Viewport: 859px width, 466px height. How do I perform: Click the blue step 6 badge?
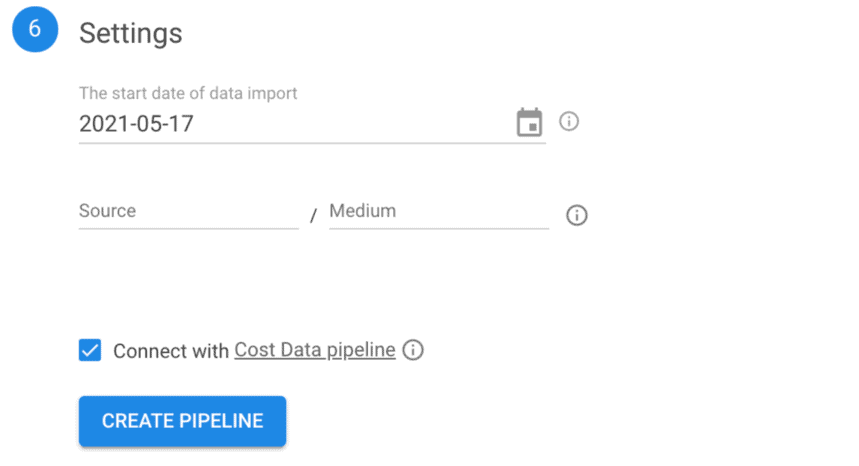[35, 29]
